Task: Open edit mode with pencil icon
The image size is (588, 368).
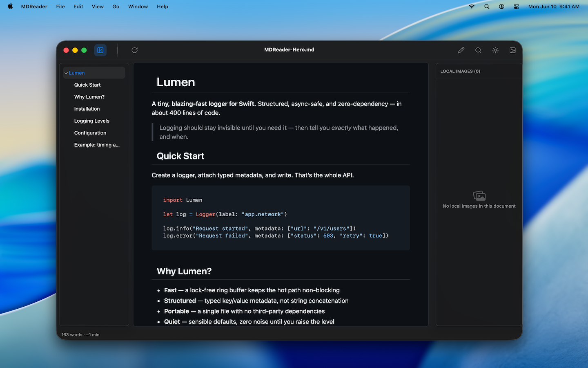Action: [461, 50]
